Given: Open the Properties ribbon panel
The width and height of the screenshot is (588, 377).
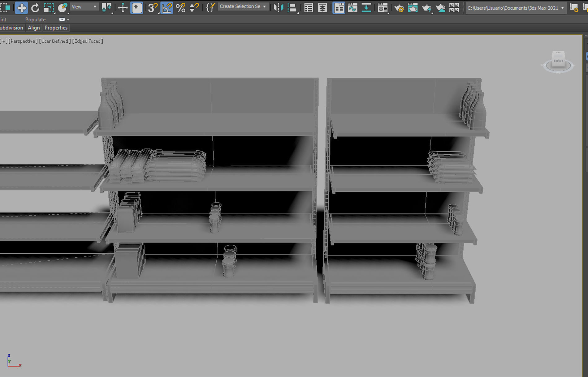Looking at the screenshot, I should [56, 28].
